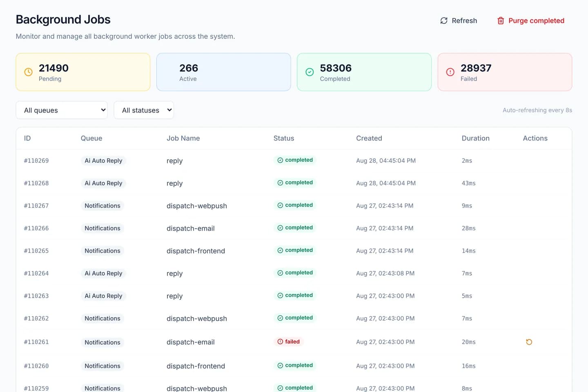Click the Refresh button

458,20
